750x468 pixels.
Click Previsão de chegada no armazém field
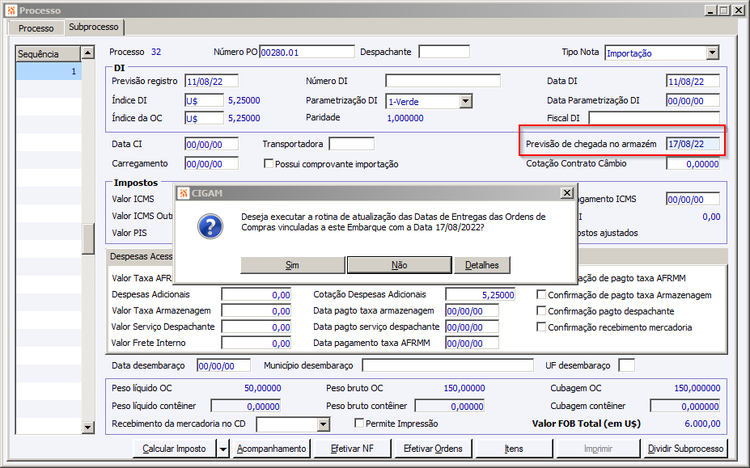tap(693, 144)
